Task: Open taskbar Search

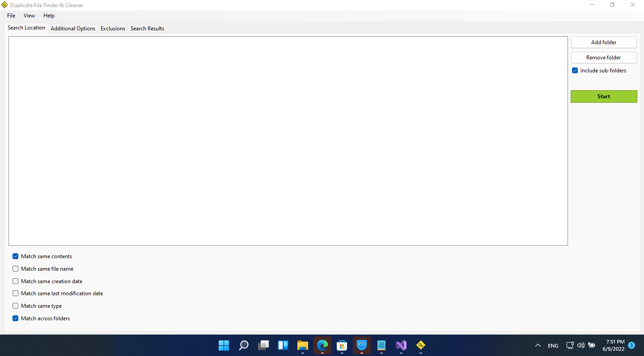Action: [x=243, y=345]
